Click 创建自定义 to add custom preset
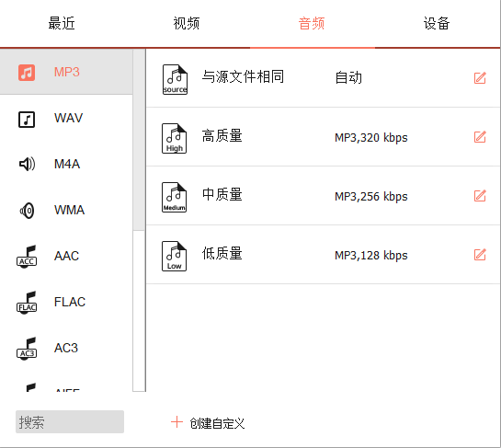The width and height of the screenshot is (501, 448). click(x=208, y=423)
